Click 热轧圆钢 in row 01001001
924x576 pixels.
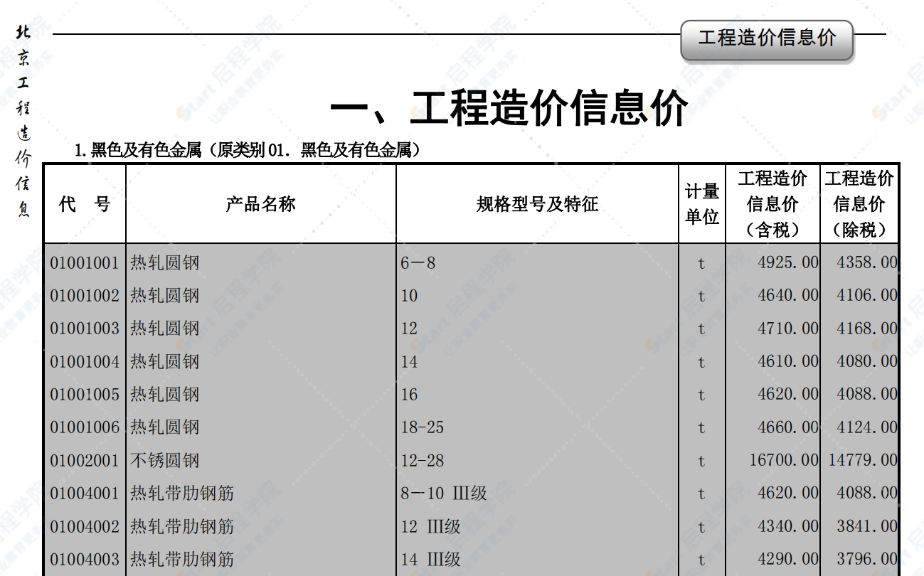164,263
